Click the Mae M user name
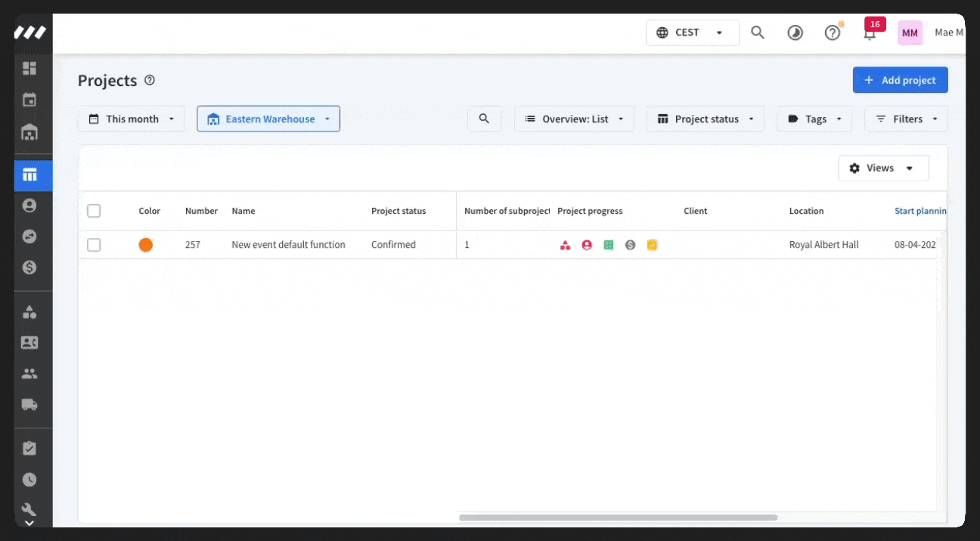 point(949,32)
